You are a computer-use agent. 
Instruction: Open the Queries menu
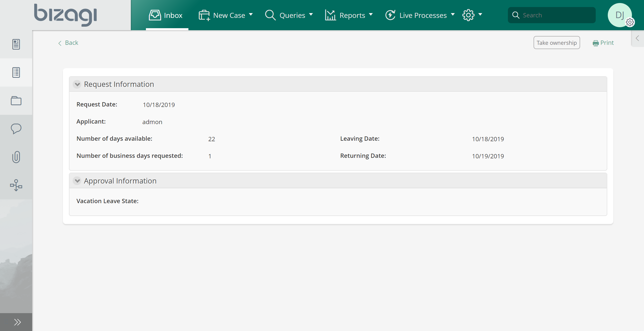click(289, 15)
